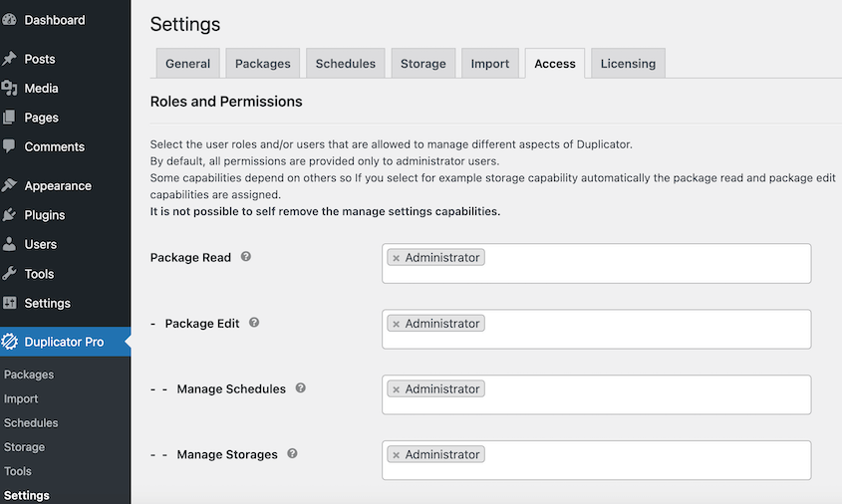This screenshot has width=842, height=504.
Task: Open help tooltip for Manage Storages
Action: tap(292, 453)
